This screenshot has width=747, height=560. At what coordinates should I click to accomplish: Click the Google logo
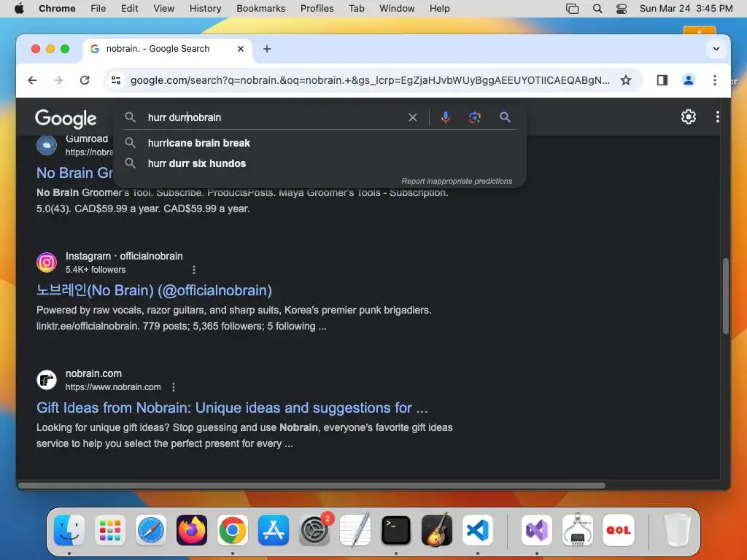tap(65, 119)
